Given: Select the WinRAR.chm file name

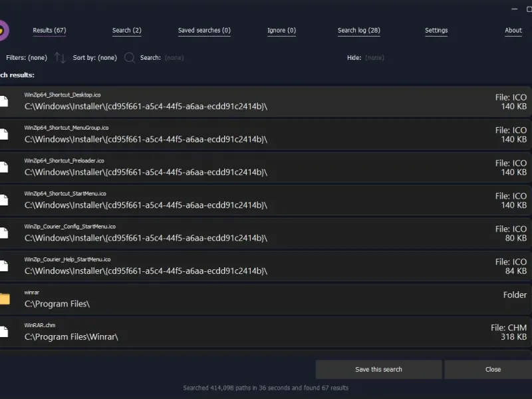Looking at the screenshot, I should (40, 325).
